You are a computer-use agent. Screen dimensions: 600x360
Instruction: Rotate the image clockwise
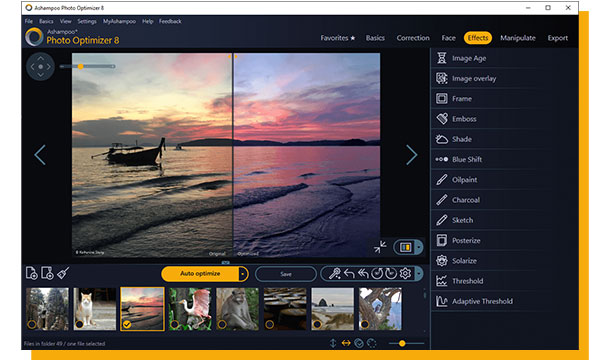click(x=391, y=274)
